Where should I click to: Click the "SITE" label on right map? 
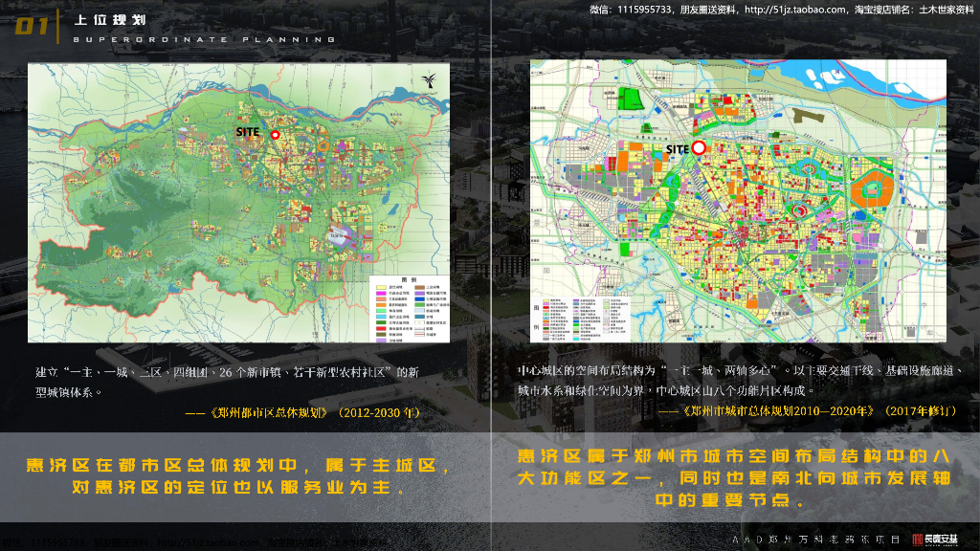(678, 149)
